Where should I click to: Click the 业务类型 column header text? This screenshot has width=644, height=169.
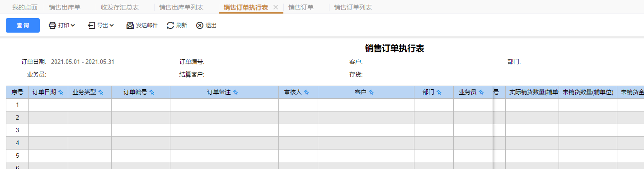pos(84,92)
